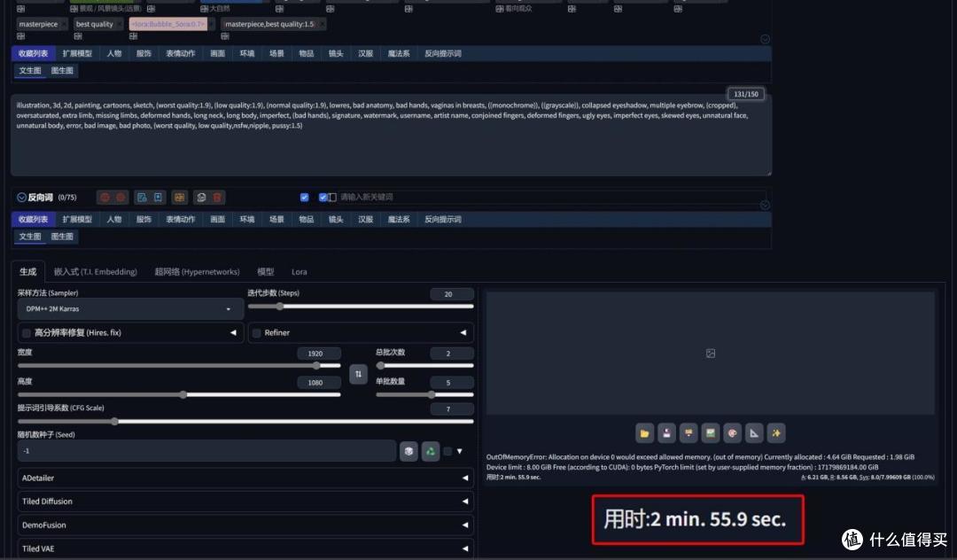The height and width of the screenshot is (560, 957).
Task: Switch to the 嵌入式 (T.I. Embedding) tab
Action: point(95,272)
